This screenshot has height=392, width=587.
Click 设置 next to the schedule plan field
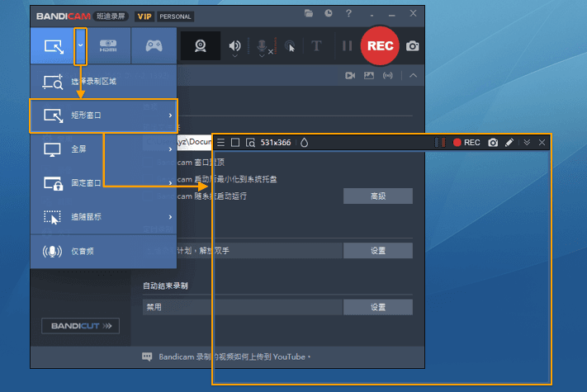click(378, 251)
